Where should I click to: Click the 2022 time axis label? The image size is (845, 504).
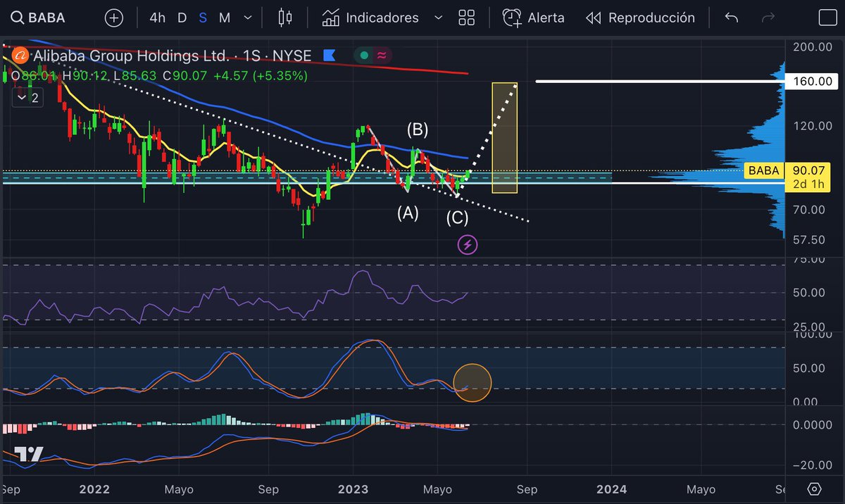tap(95, 489)
